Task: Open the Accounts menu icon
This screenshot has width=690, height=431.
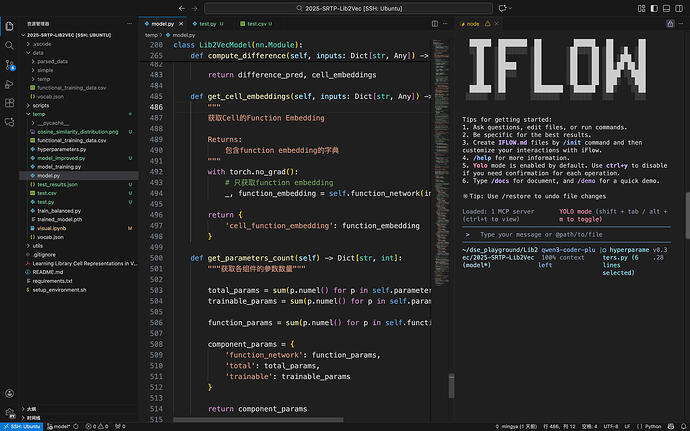Action: coord(9,393)
